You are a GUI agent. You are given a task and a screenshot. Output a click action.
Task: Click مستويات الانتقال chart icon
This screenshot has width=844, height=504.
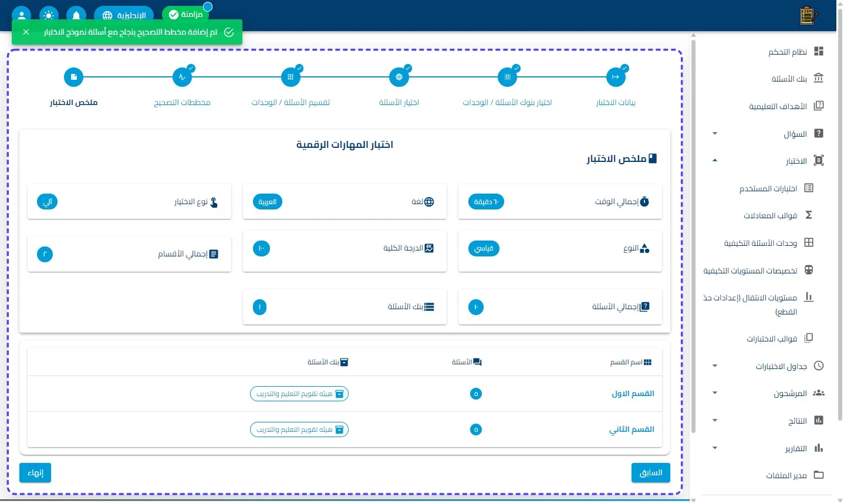pyautogui.click(x=809, y=297)
